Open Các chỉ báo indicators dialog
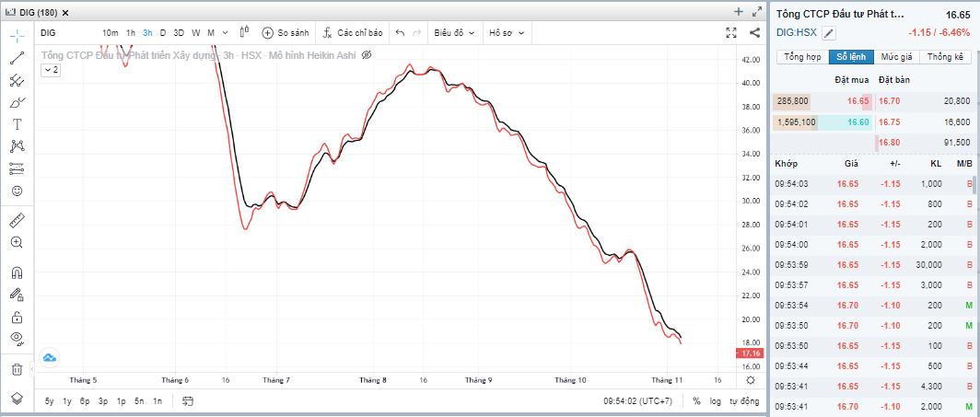 coord(353,32)
